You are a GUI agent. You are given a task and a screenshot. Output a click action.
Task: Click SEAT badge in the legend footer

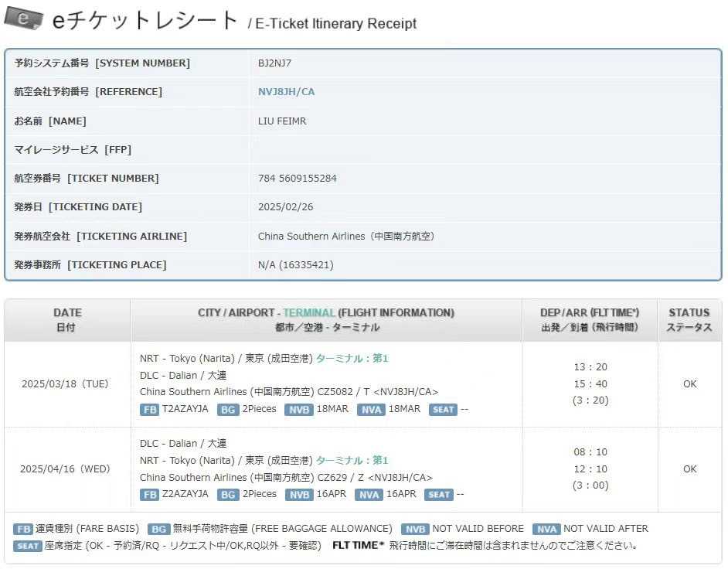[27, 546]
